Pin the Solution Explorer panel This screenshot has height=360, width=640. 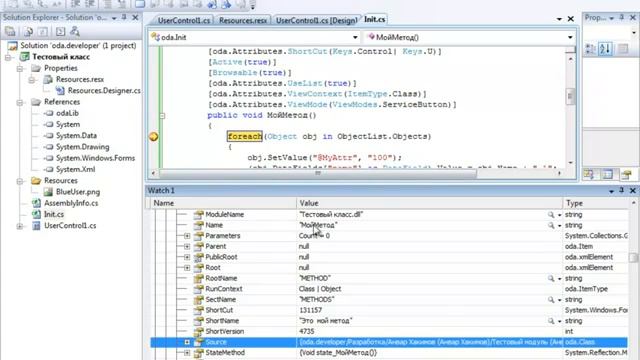pos(124,18)
